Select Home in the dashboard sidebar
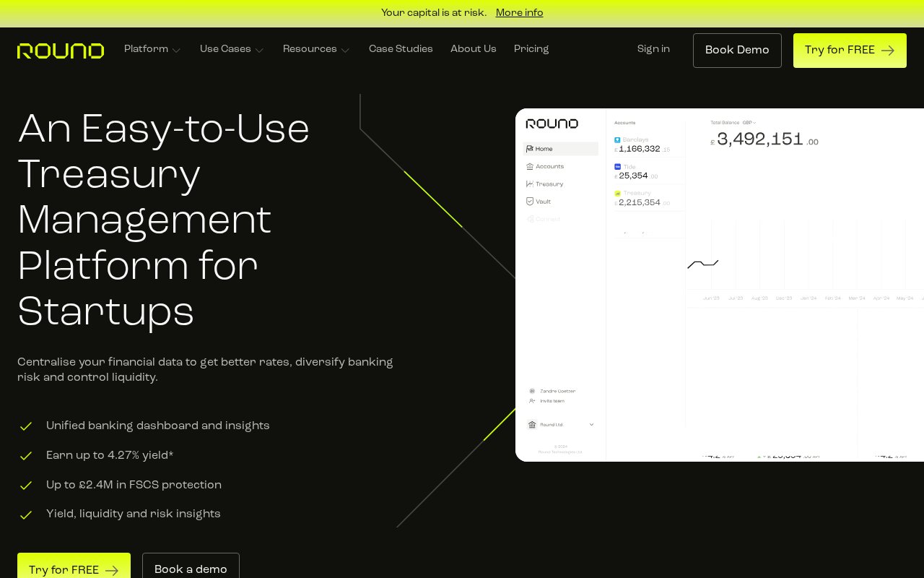Image resolution: width=924 pixels, height=578 pixels. click(561, 149)
